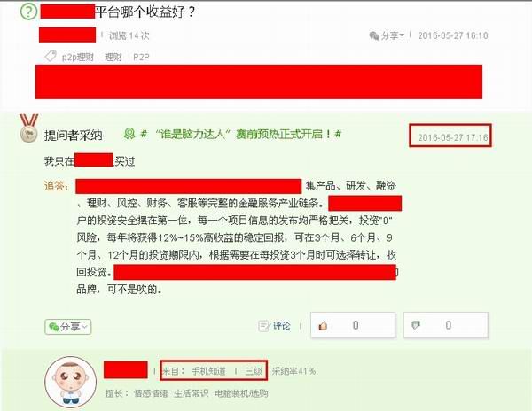Select the 电脑装机/选购 expertise tag
Viewport: 532px width, 411px height.
(241, 393)
